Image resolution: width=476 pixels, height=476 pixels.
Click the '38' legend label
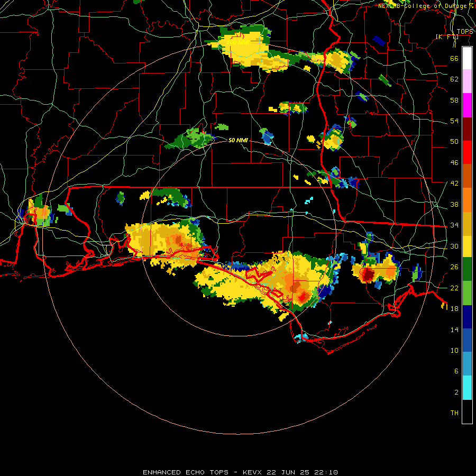454,204
